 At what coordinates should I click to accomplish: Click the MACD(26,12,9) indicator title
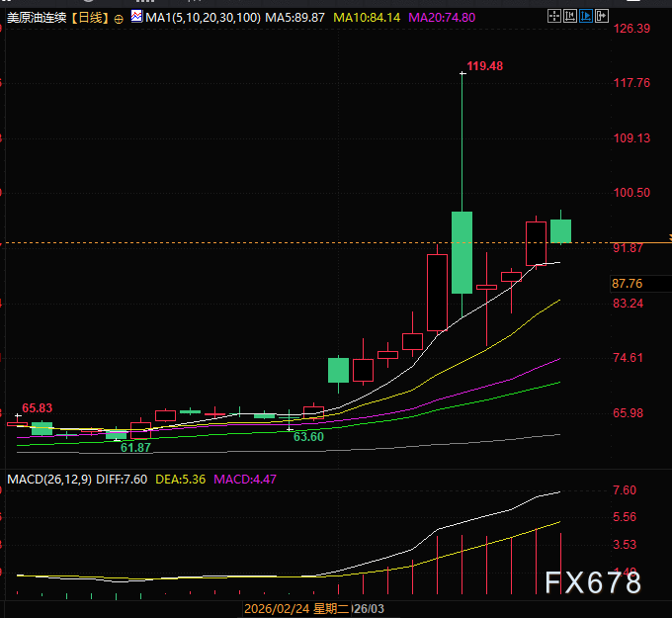coord(49,479)
